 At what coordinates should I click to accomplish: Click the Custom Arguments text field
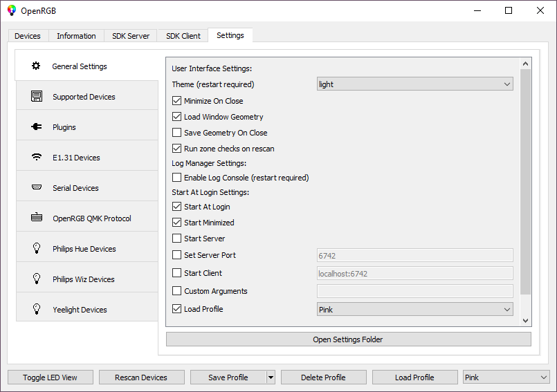tap(414, 291)
